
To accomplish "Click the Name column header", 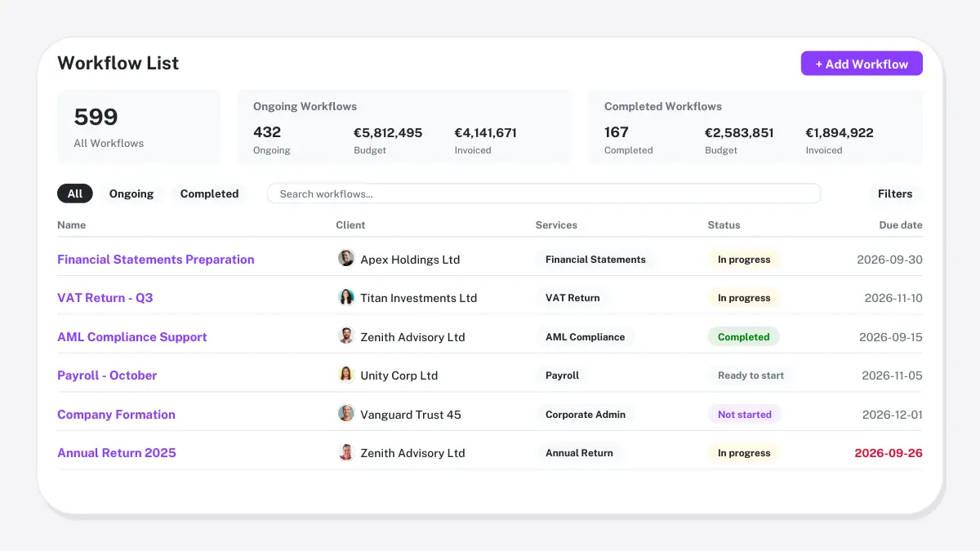I will click(71, 224).
